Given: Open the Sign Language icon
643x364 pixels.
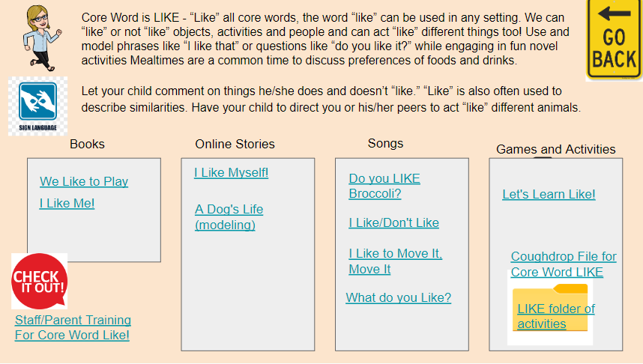Looking at the screenshot, I should [x=37, y=106].
